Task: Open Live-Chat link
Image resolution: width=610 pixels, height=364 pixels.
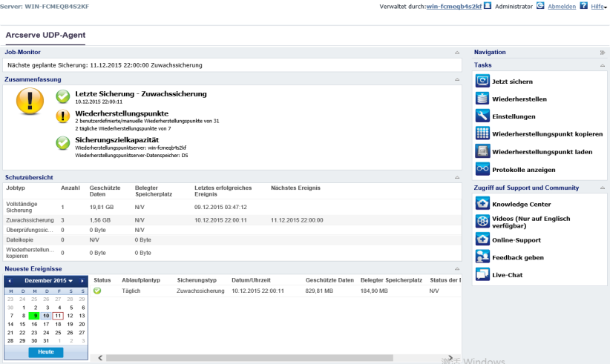Action: click(x=508, y=275)
